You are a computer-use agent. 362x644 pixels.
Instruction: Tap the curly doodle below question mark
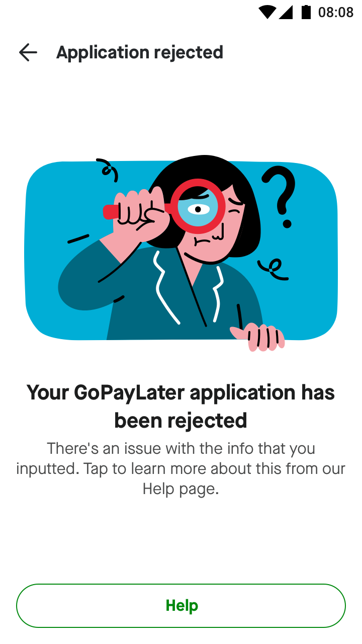[273, 269]
